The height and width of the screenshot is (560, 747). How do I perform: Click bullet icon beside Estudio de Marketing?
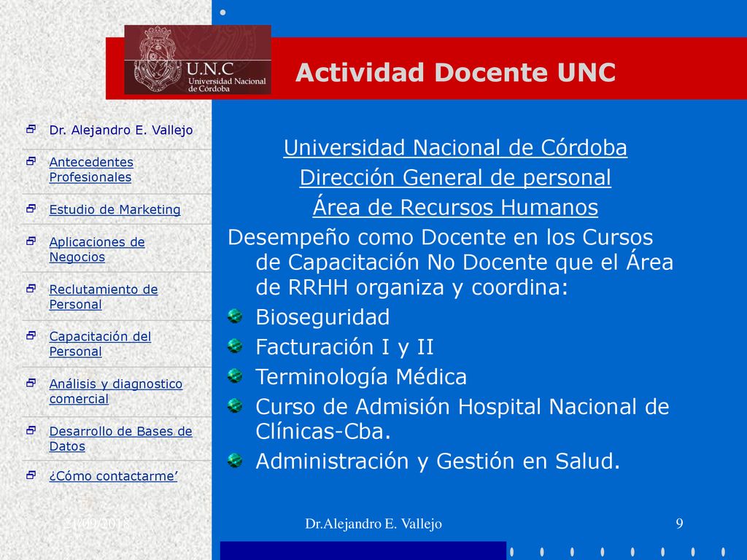pos(31,209)
